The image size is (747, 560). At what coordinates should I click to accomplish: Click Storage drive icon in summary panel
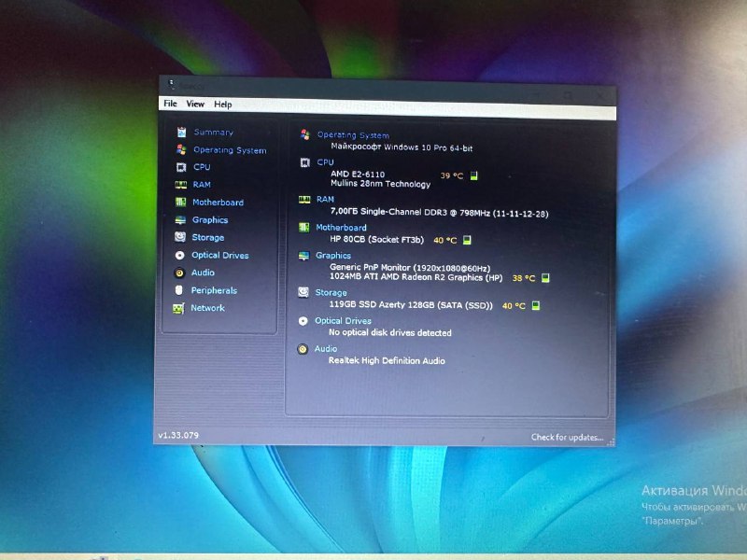coord(303,292)
